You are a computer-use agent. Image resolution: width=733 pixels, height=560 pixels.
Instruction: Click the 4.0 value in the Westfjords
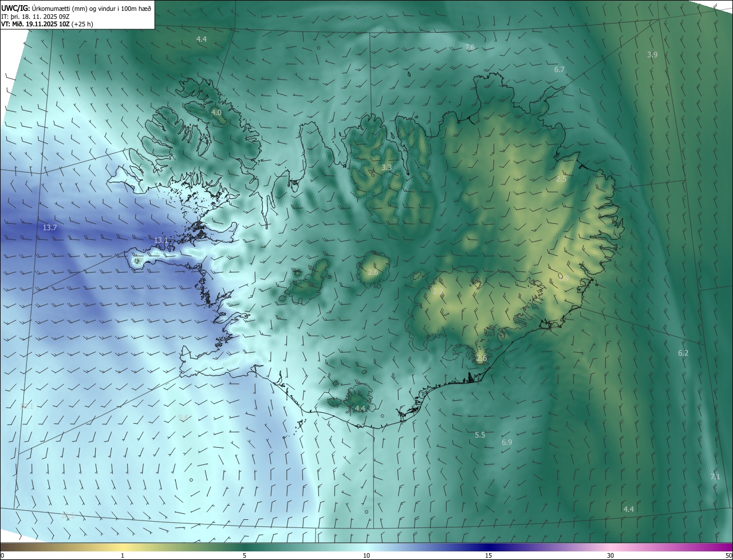pos(216,113)
